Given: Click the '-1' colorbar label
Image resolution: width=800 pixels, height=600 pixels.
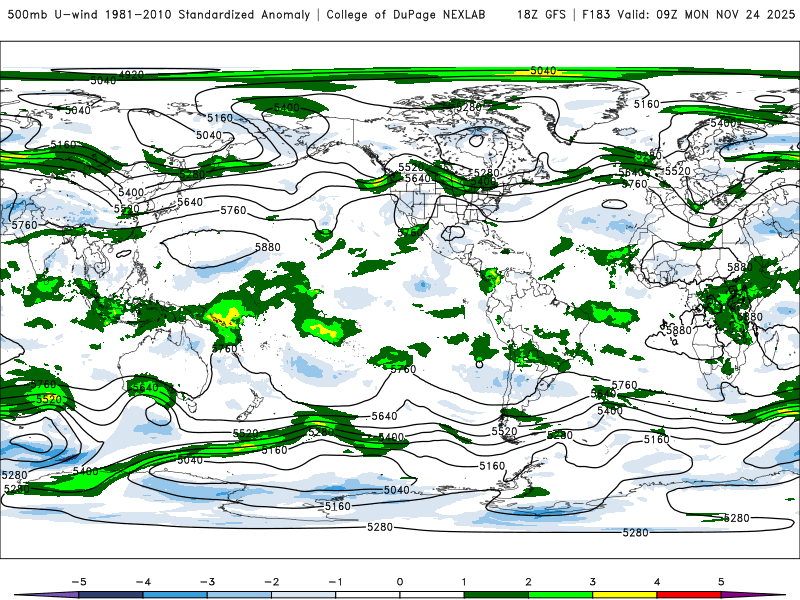Looking at the screenshot, I should [335, 582].
